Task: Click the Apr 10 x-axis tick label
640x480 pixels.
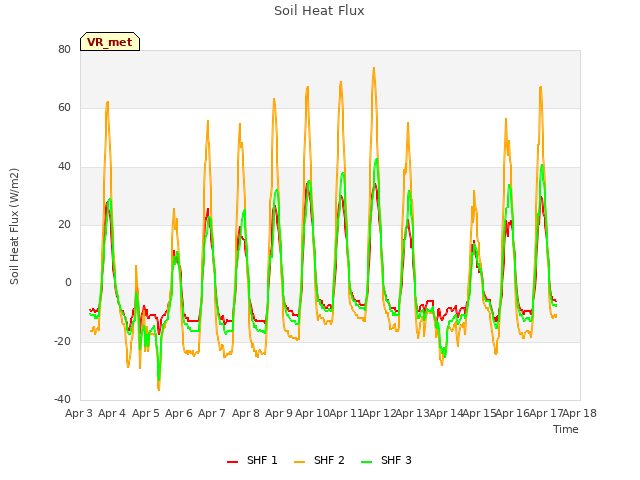Action: [x=312, y=413]
